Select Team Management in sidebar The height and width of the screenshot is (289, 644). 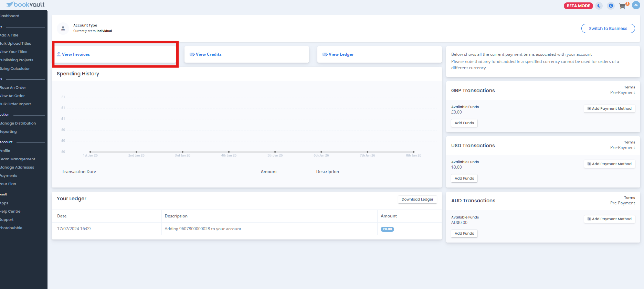tap(18, 159)
